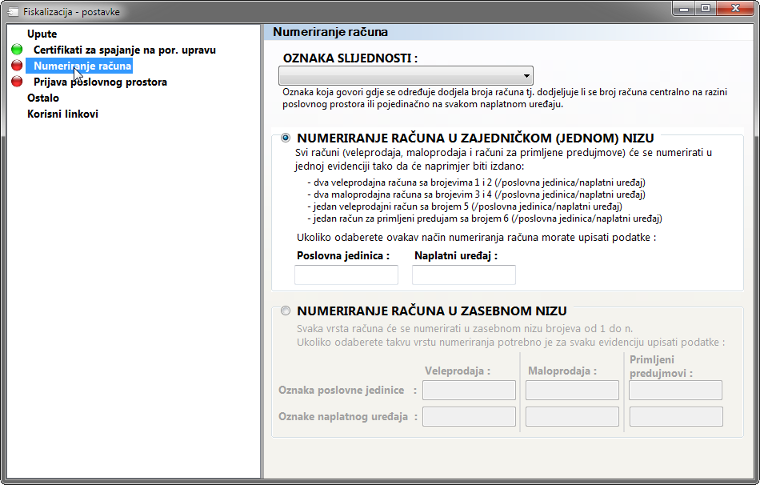Image resolution: width=760 pixels, height=485 pixels.
Task: Click the Primljeni predujmovi column label
Action: click(x=661, y=366)
